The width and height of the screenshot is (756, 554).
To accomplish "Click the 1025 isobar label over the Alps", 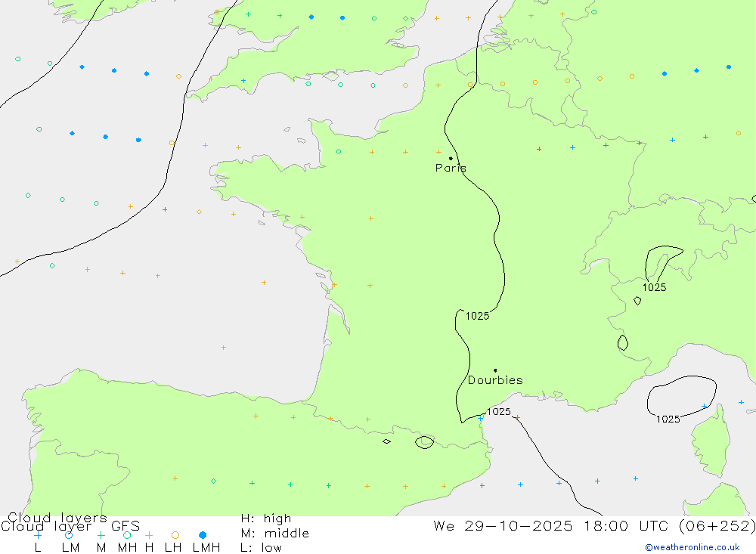I will pyautogui.click(x=654, y=287).
